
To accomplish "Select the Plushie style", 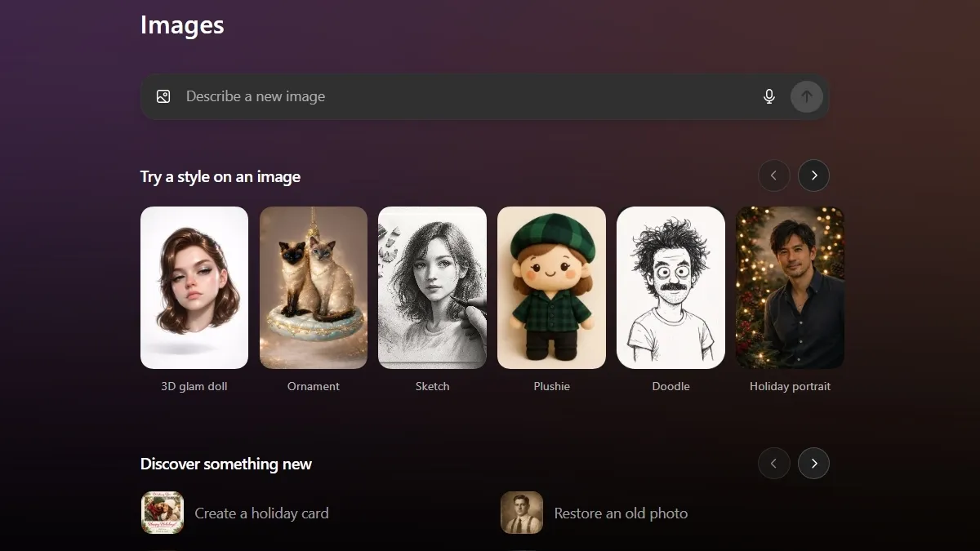I will click(x=551, y=287).
